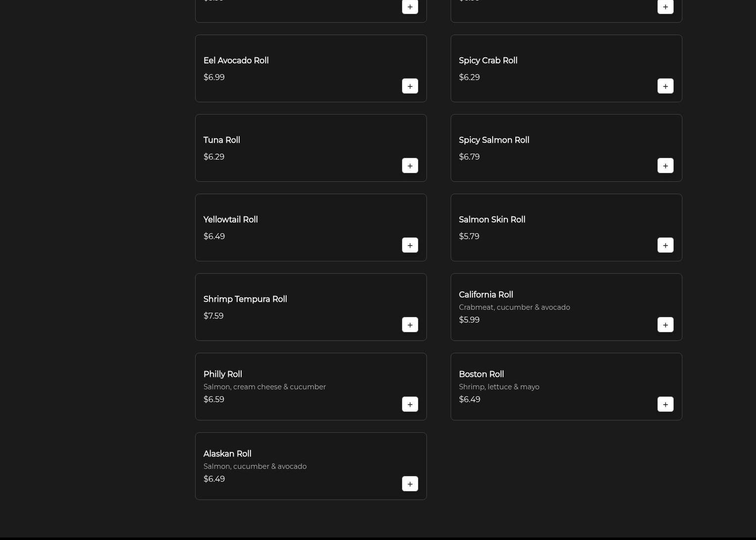This screenshot has height=540, width=756.
Task: Click plus icon for Tuna Roll
Action: tap(410, 166)
